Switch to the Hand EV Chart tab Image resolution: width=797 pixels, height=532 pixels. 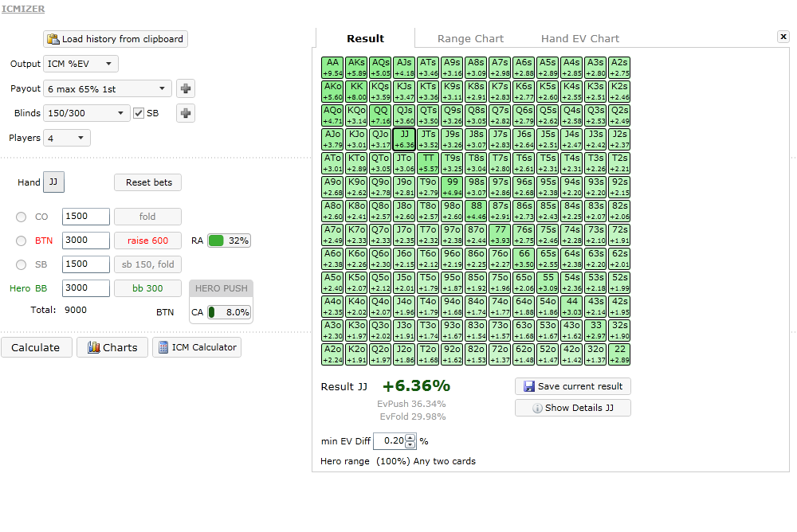(579, 38)
